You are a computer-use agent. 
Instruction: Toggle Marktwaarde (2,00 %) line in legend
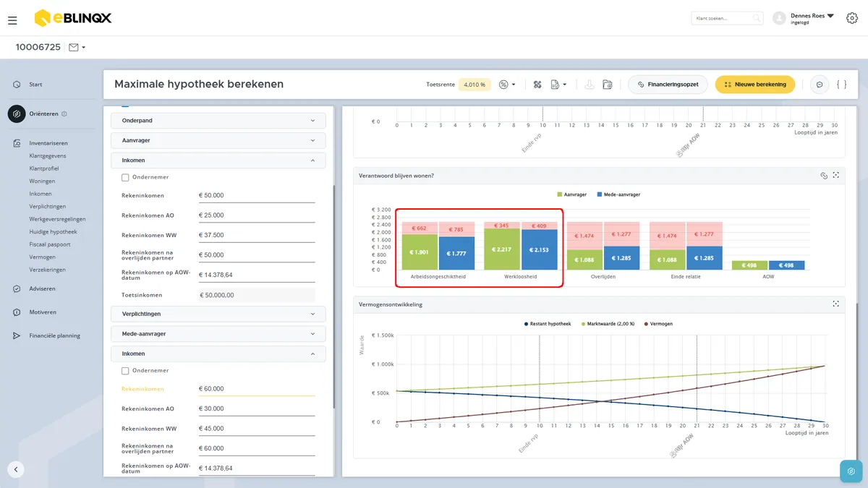(608, 324)
